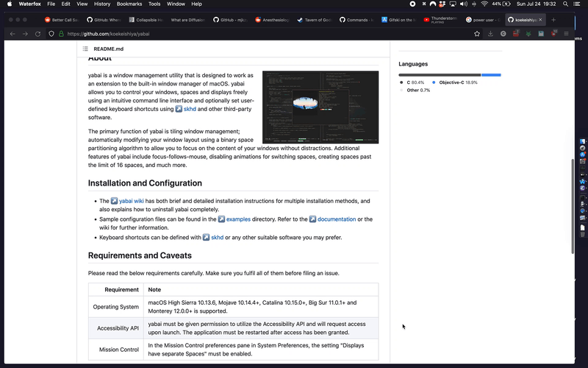
Task: Click the link icon before yabai wiki
Action: (x=115, y=201)
